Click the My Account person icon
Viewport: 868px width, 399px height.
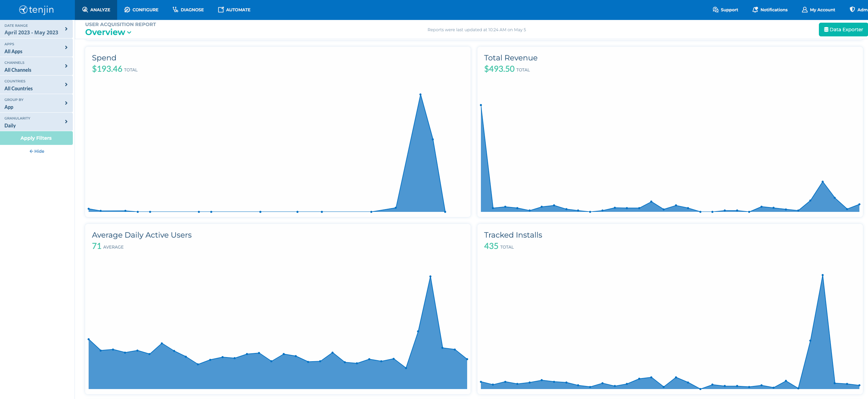coord(804,10)
